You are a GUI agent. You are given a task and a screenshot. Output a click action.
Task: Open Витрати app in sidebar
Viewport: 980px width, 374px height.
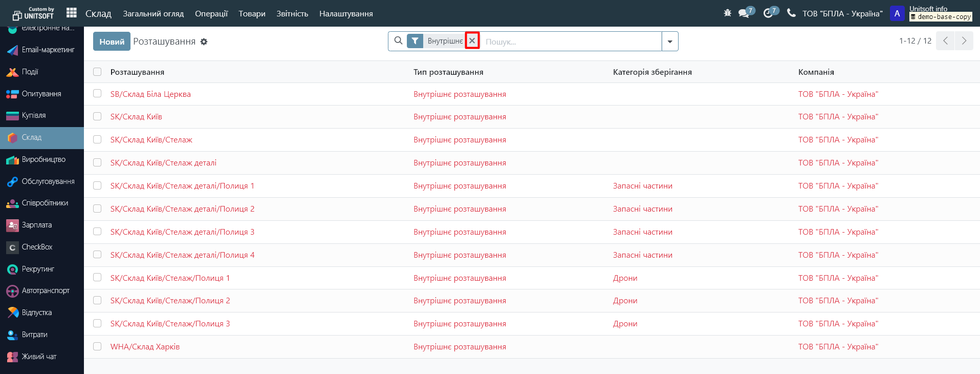[x=42, y=335]
